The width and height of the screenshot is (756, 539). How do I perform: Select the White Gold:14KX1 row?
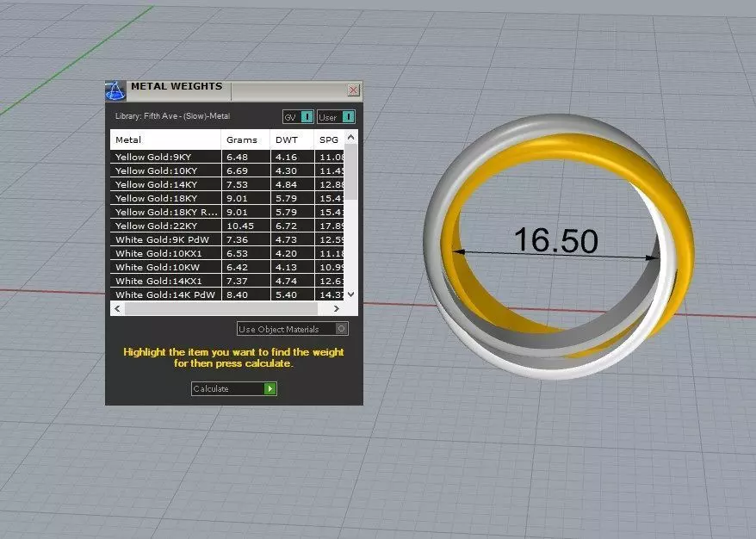pos(227,281)
